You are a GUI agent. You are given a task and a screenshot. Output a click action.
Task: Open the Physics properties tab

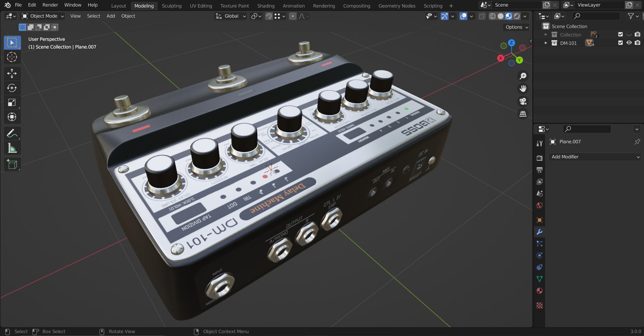pyautogui.click(x=539, y=255)
